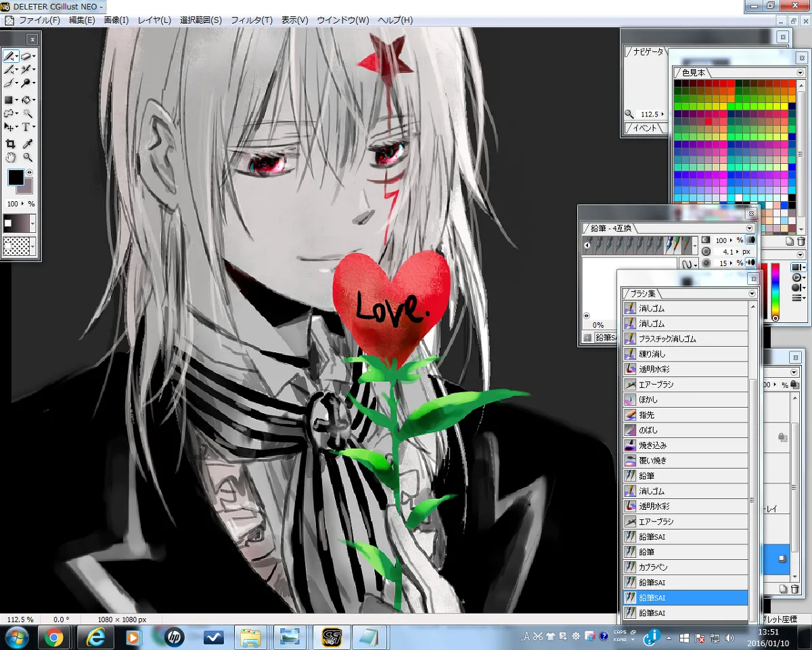Click volume speaker icon in tray
This screenshot has width=812, height=650.
(730, 638)
